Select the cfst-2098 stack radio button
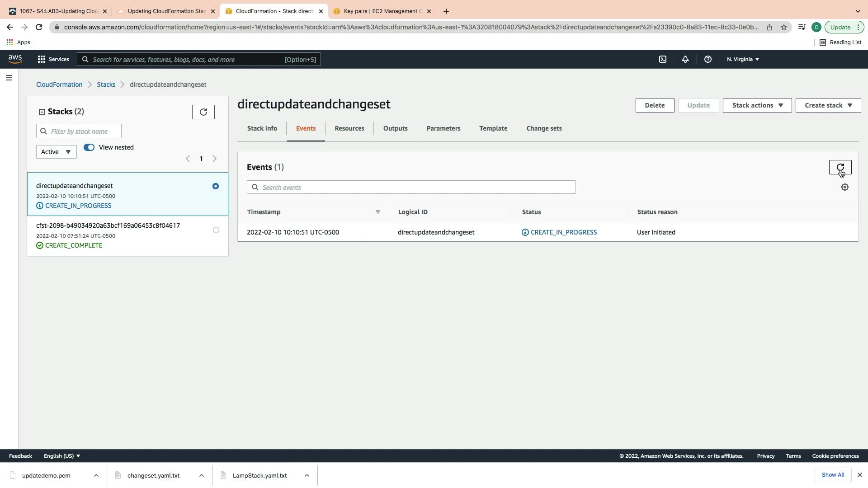868x488 pixels. 216,230
